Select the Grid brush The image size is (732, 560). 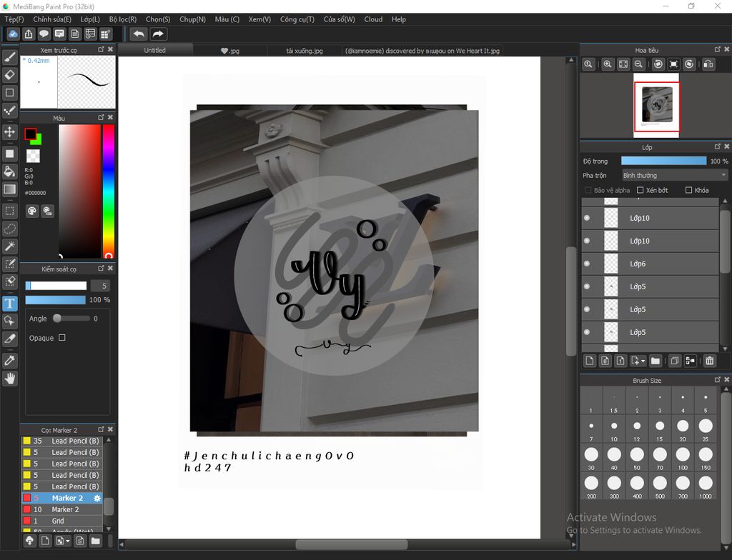(62, 521)
